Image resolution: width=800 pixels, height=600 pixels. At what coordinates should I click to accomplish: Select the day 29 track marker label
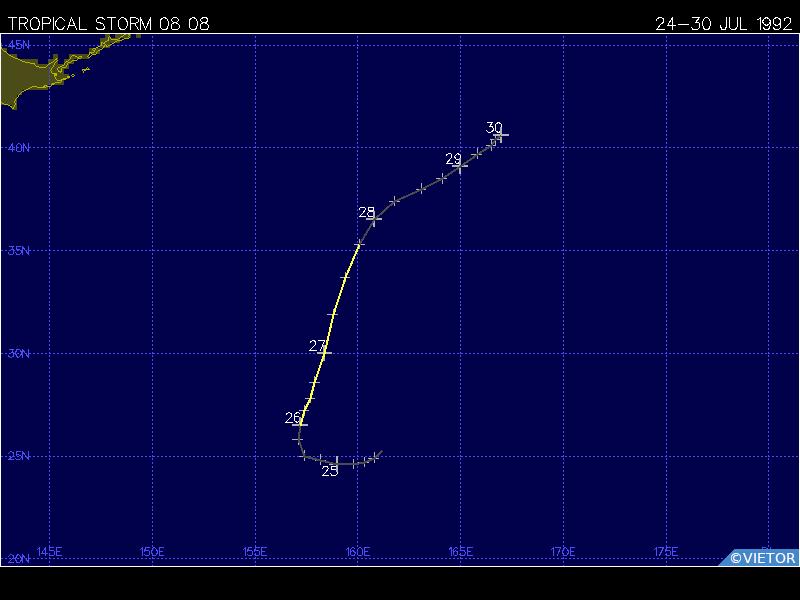(453, 159)
